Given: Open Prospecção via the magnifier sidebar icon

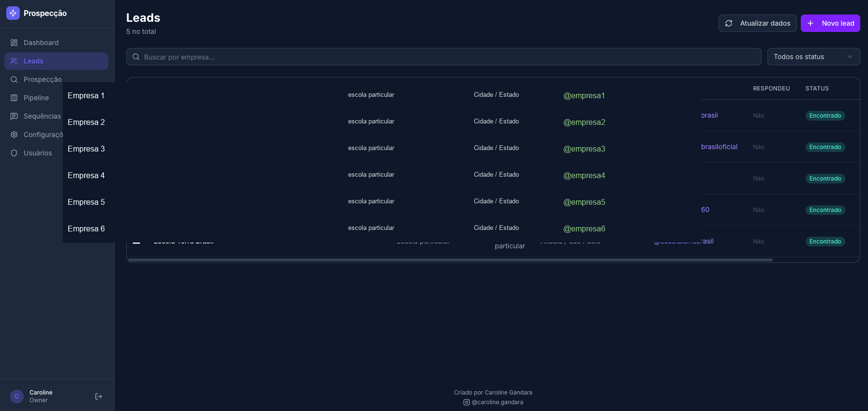Looking at the screenshot, I should pyautogui.click(x=14, y=79).
